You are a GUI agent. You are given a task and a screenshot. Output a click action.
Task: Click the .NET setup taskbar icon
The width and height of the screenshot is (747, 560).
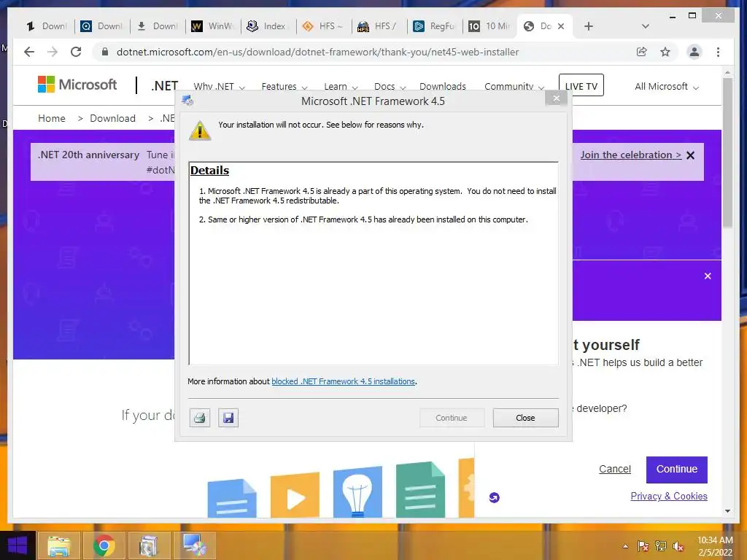click(x=195, y=545)
